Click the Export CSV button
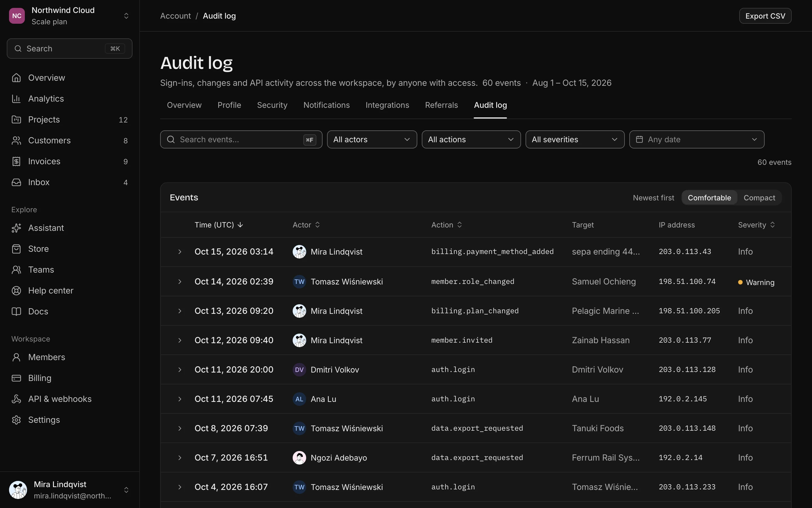The image size is (812, 508). click(765, 16)
